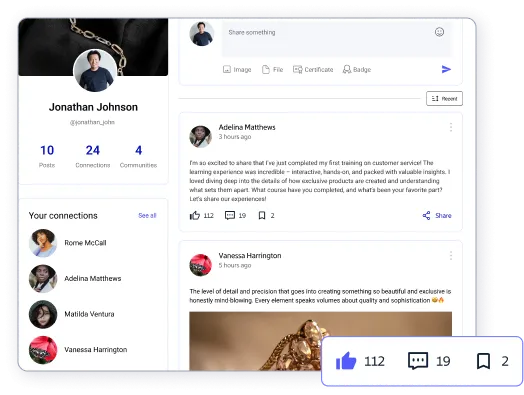Open the Recent sort dropdown

444,99
